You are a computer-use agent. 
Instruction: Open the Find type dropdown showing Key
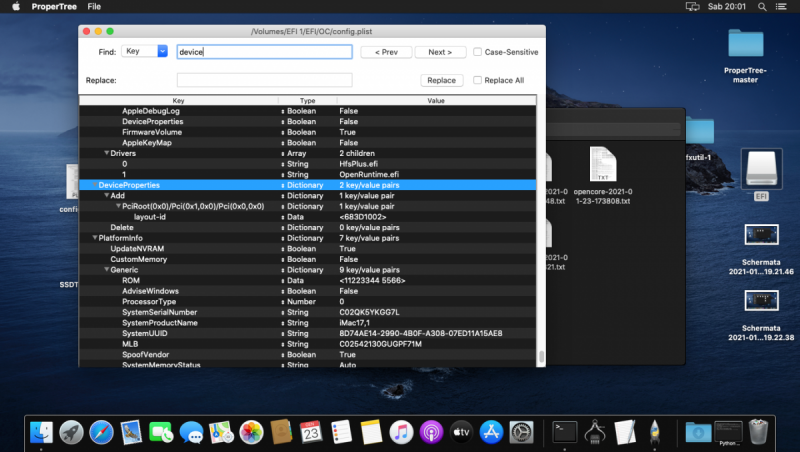tap(146, 51)
